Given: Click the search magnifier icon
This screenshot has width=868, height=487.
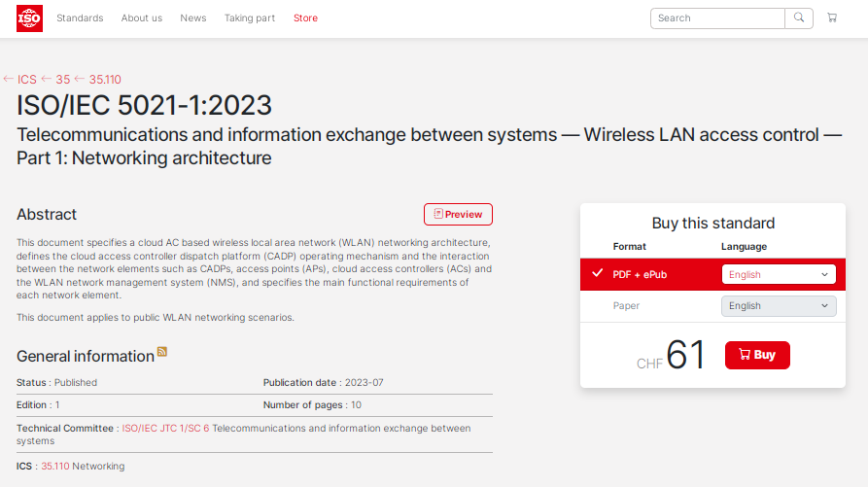Looking at the screenshot, I should pos(799,18).
